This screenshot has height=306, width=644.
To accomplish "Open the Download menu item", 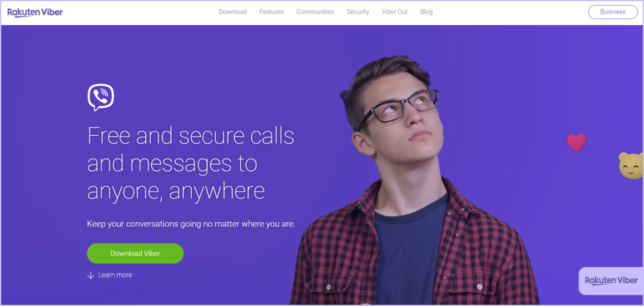I will coord(233,12).
